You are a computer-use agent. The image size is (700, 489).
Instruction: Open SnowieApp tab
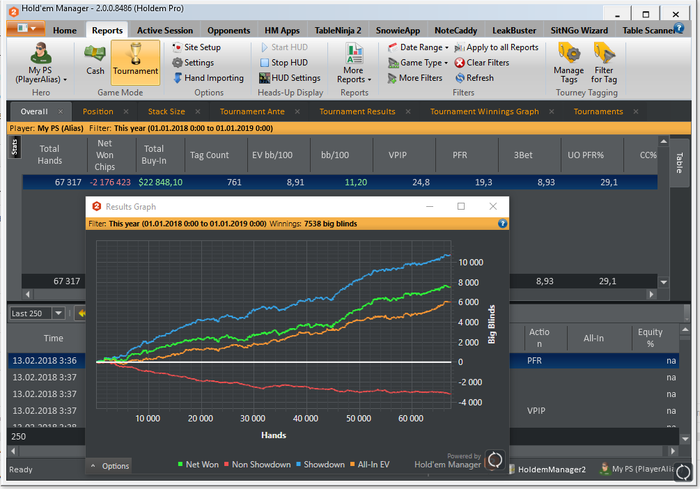398,30
